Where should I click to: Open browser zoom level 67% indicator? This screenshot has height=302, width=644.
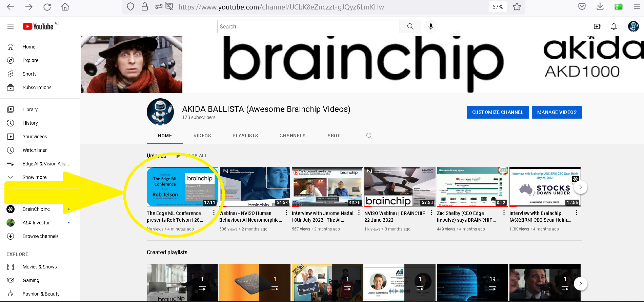[x=497, y=7]
